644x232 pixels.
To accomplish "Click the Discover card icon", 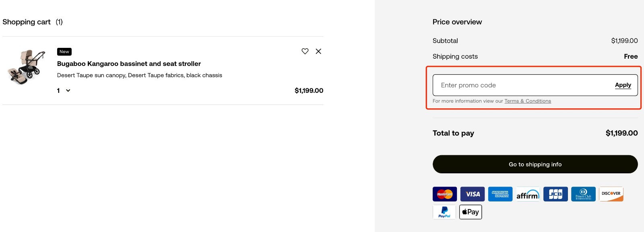I will coord(611,194).
